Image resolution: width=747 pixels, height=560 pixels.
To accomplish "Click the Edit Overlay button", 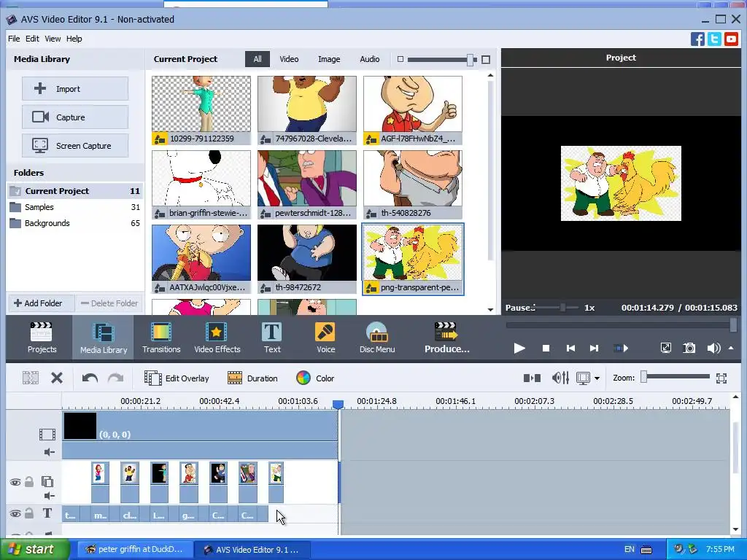I will point(177,378).
